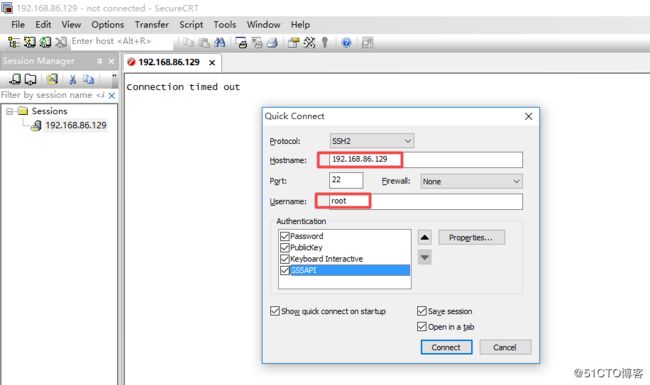Click the Copy icon in main toolbar
This screenshot has height=385, width=650.
(x=189, y=43)
